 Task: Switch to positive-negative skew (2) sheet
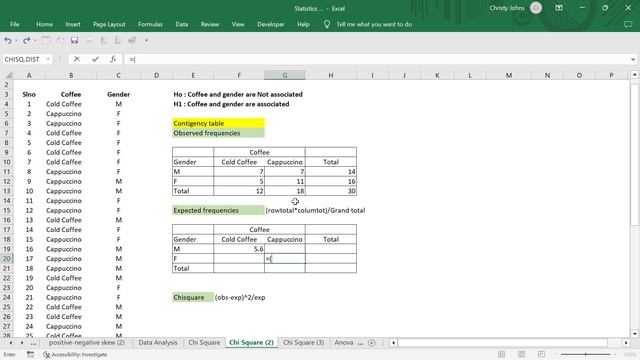coord(87,342)
